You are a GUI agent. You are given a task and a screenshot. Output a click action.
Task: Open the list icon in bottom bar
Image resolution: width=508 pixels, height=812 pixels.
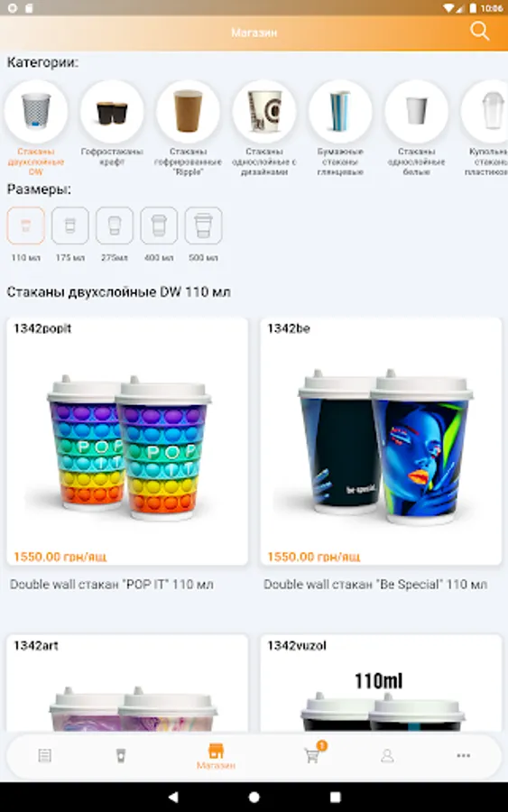click(x=45, y=755)
